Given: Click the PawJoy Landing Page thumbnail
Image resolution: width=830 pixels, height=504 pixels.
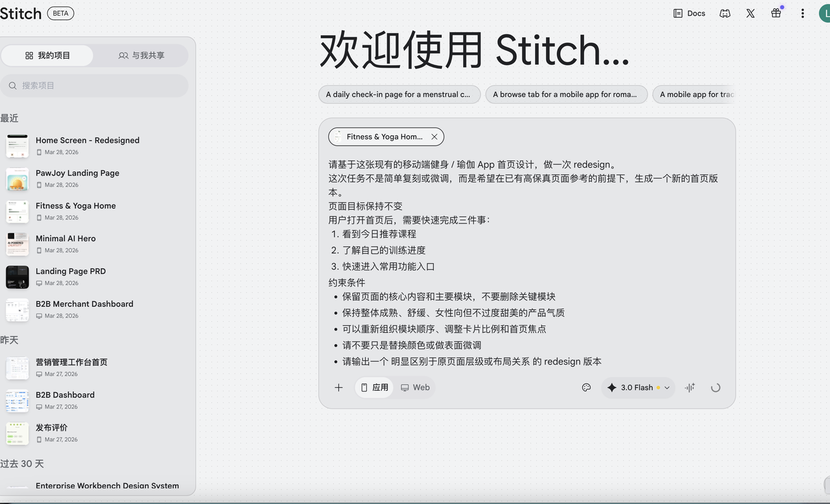Looking at the screenshot, I should click(18, 179).
